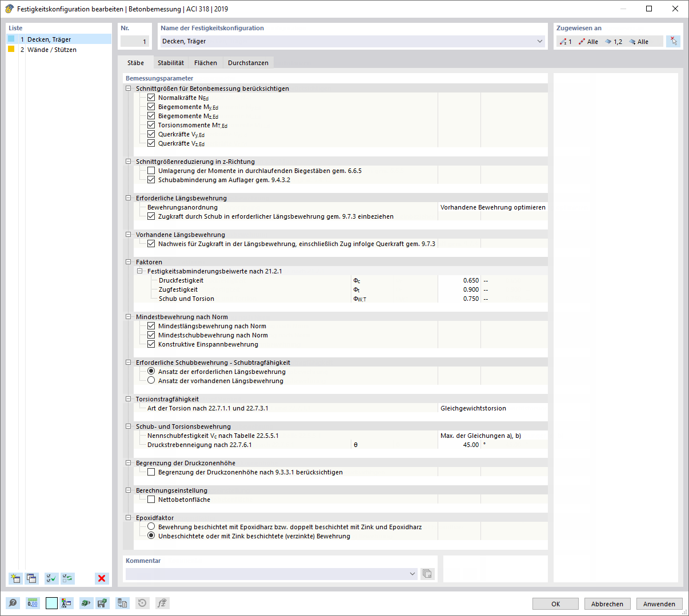Select Bewehrung beschichtet mit Epoxidharz radio
Image resolution: width=689 pixels, height=616 pixels.
(151, 526)
